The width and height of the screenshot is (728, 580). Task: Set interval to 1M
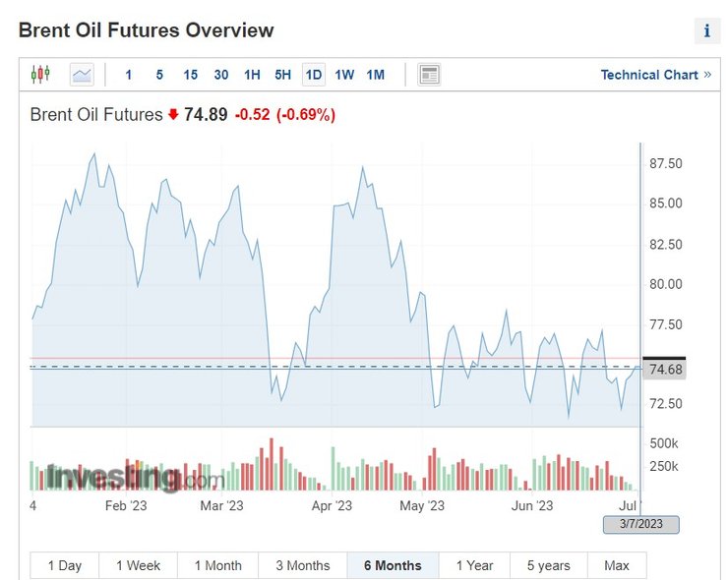(x=375, y=75)
